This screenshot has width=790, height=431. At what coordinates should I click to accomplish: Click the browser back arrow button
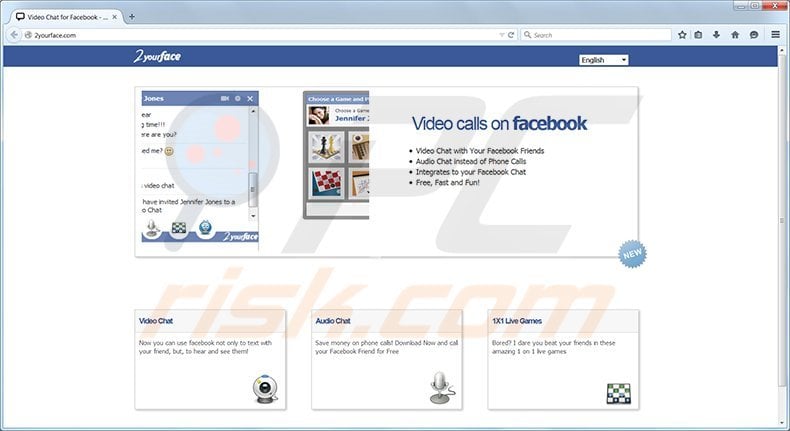click(x=14, y=35)
